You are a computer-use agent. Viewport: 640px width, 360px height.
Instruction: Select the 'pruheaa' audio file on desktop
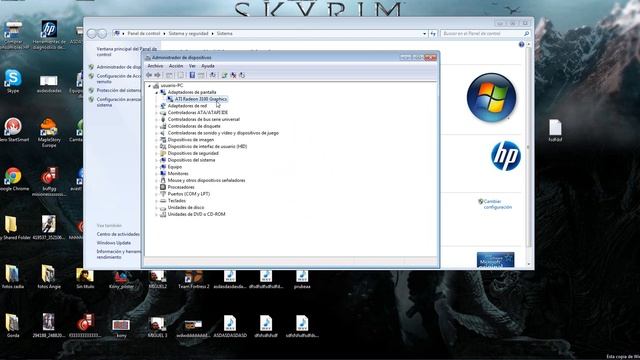[302, 279]
